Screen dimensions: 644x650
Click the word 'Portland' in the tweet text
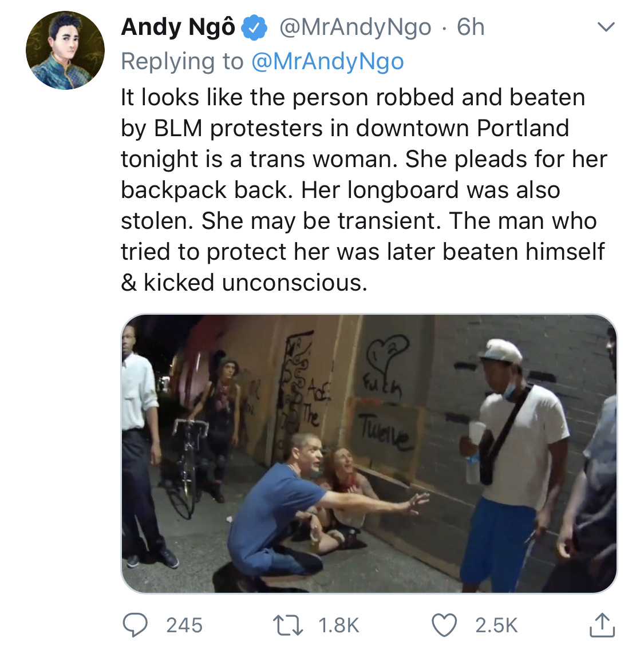pos(523,128)
